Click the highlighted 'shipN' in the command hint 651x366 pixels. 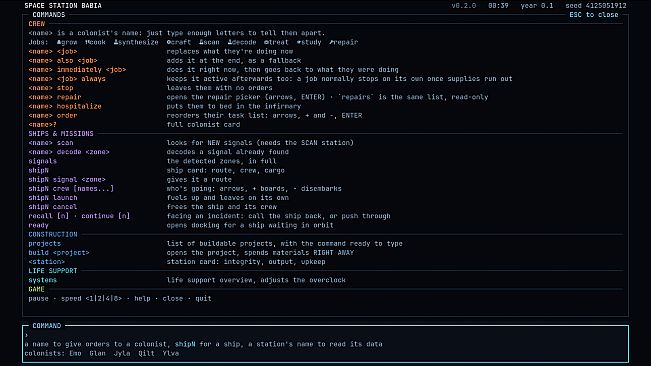coord(185,344)
